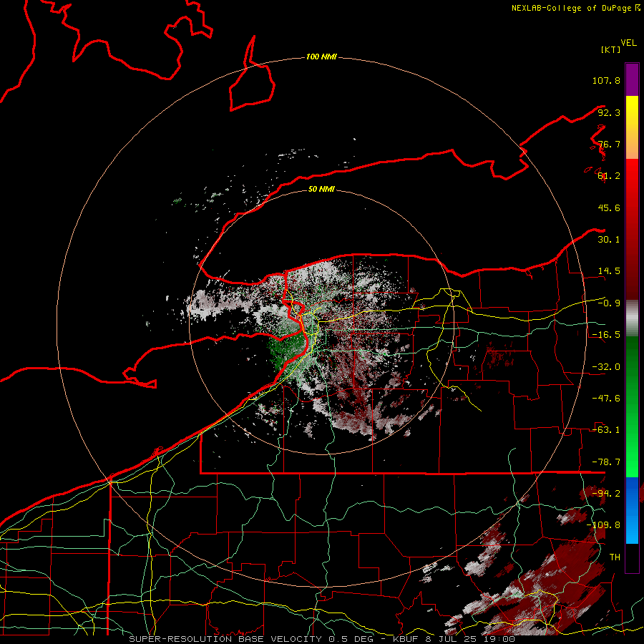Click the 61.2 value on velocity scale
This screenshot has width=644, height=644.
point(609,176)
